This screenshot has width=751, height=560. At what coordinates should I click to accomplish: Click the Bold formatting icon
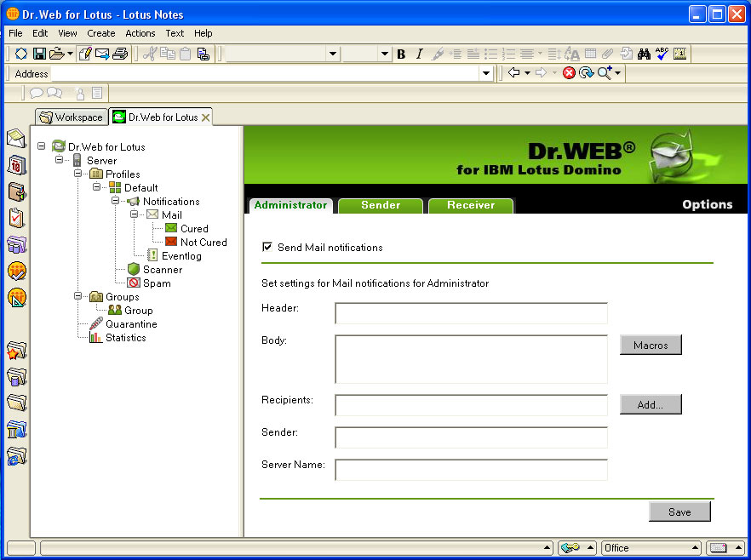tap(401, 54)
